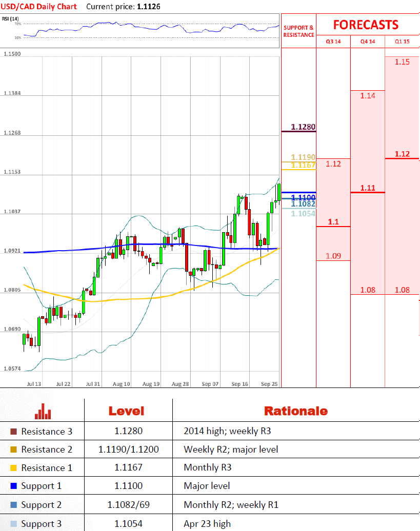Select the Support 3 row label
The width and height of the screenshot is (420, 531).
click(42, 524)
